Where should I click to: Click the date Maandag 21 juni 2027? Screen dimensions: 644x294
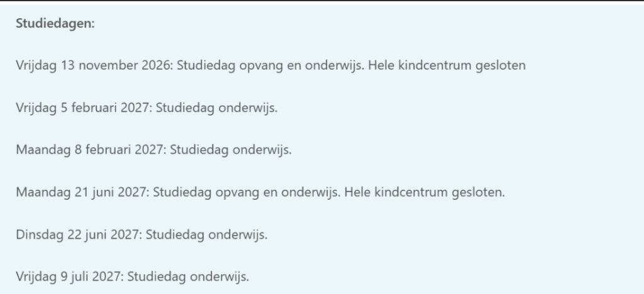[82, 192]
